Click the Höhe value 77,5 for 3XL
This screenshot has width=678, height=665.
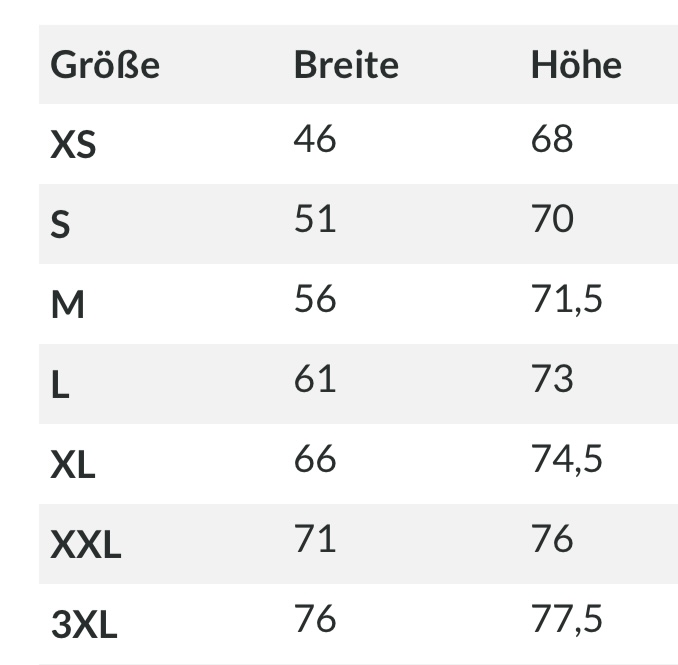(x=566, y=620)
